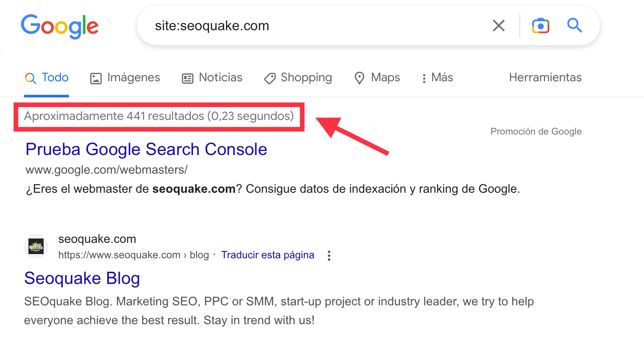Open Google Lens camera search
This screenshot has height=338, width=644.
(540, 25)
